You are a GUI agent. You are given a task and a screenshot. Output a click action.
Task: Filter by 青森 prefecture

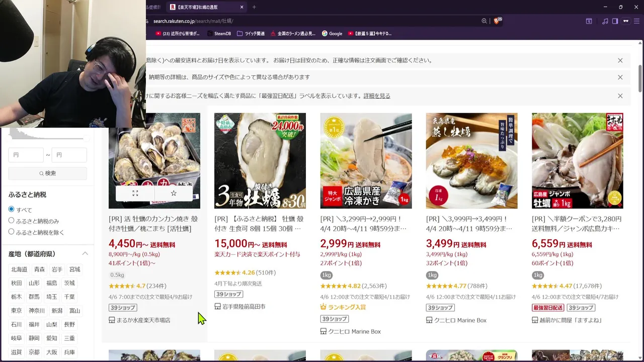click(39, 269)
